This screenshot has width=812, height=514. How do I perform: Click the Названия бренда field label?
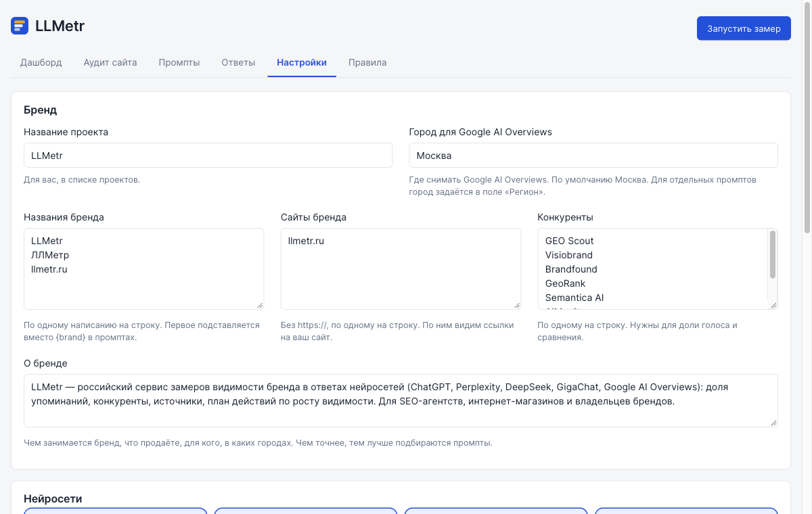click(x=64, y=217)
